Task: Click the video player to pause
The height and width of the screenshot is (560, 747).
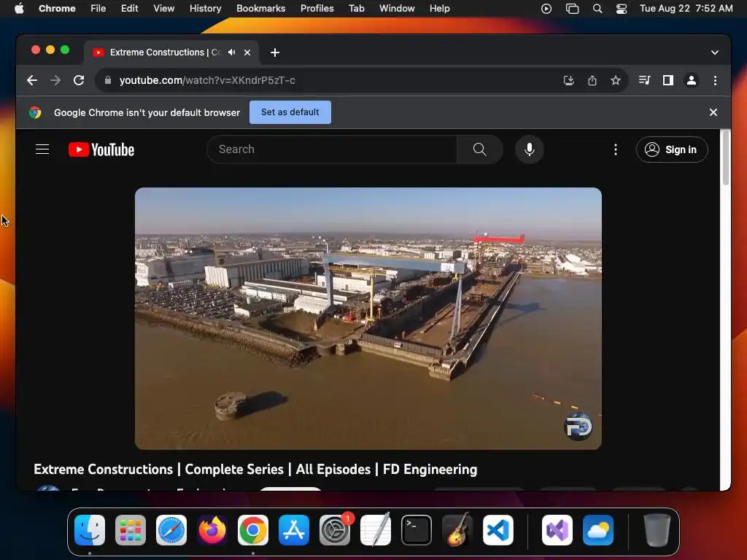Action: (368, 318)
